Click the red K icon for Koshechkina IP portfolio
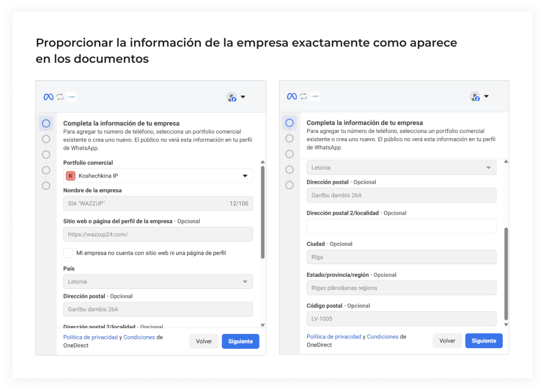The height and width of the screenshot is (392, 545). point(70,176)
